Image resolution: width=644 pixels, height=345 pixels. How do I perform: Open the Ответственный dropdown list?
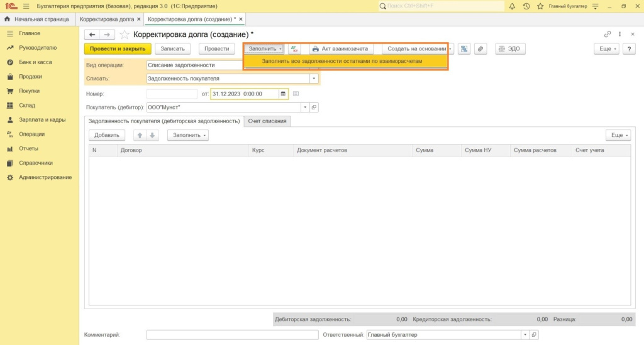[x=525, y=335]
